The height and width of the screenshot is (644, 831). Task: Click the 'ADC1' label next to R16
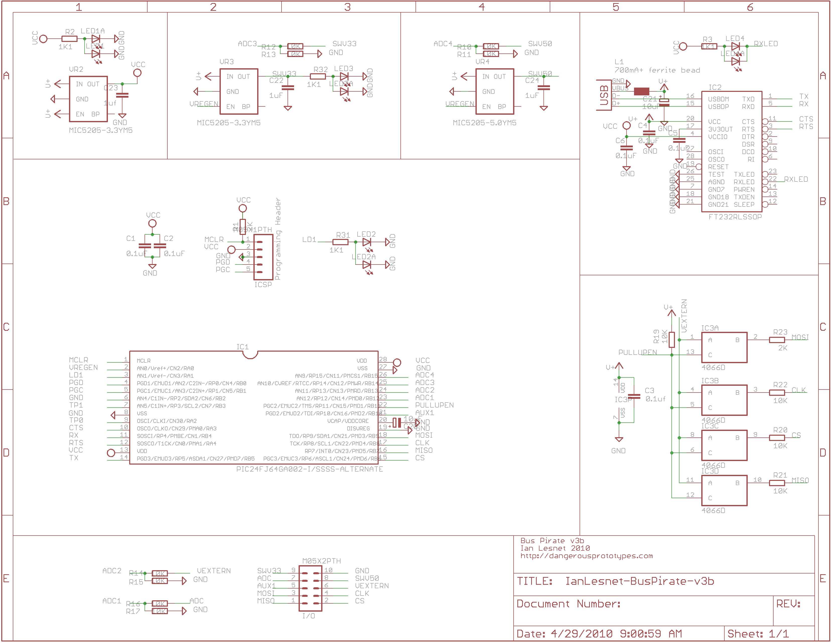(111, 601)
